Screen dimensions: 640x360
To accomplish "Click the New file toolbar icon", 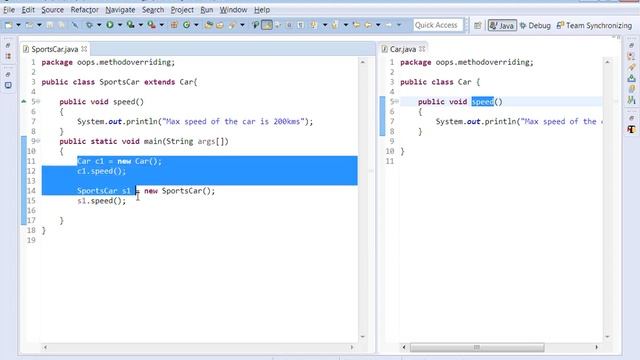I will click(9, 25).
